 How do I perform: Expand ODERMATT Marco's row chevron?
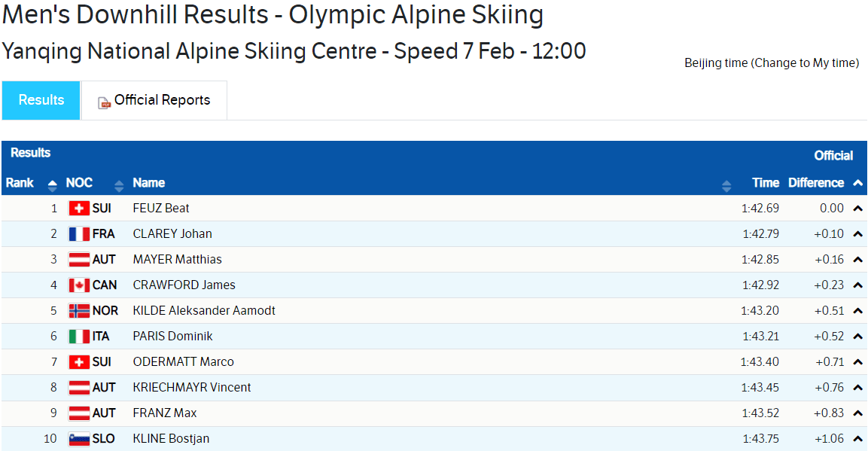[x=857, y=362]
